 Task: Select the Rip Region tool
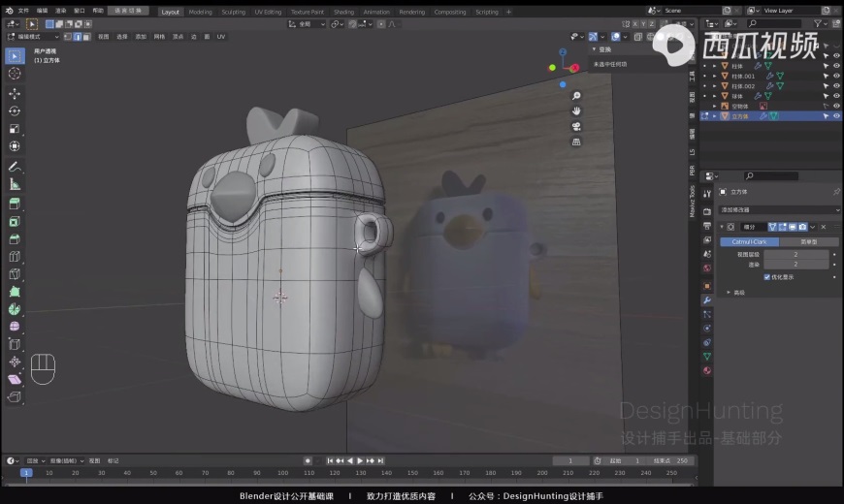point(15,397)
